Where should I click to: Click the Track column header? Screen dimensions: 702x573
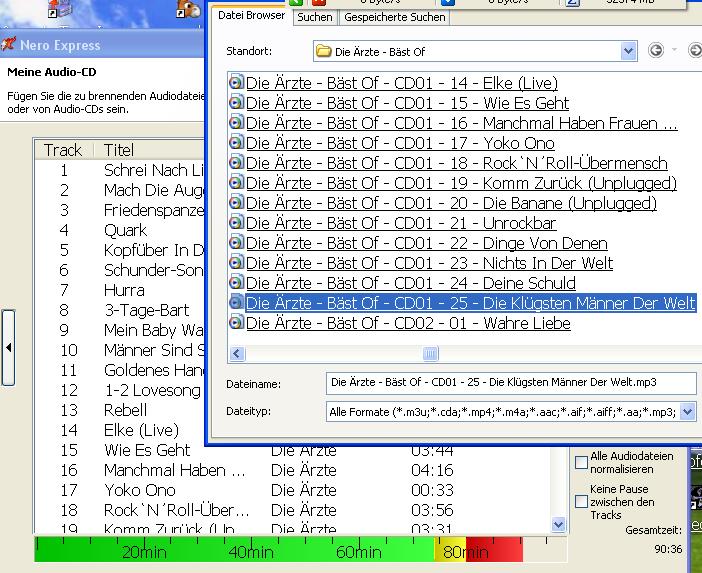[63, 150]
